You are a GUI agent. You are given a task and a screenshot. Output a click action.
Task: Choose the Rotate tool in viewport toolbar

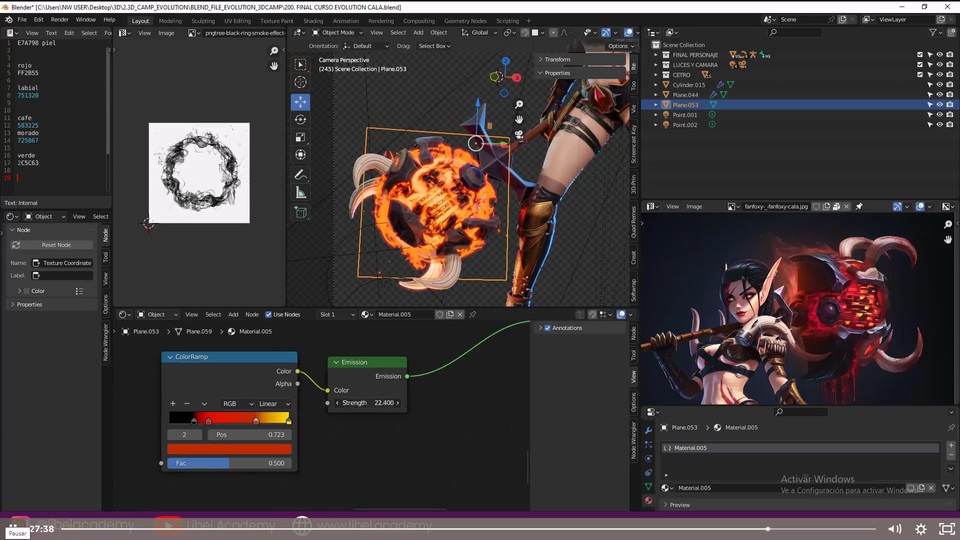(x=300, y=120)
